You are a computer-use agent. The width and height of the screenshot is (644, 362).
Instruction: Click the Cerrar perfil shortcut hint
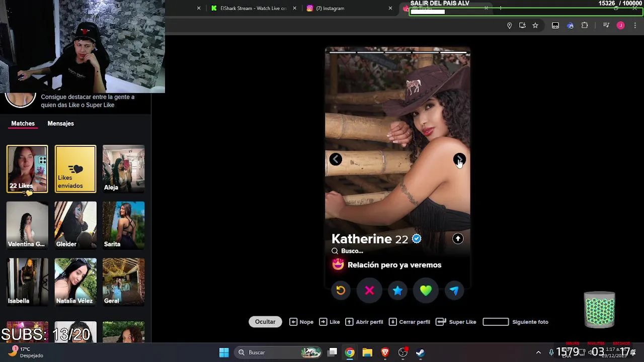tap(410, 322)
